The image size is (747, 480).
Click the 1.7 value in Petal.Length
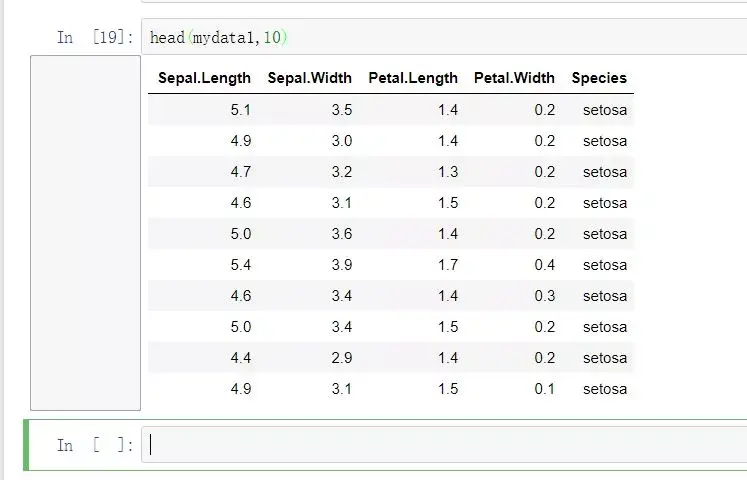point(447,265)
